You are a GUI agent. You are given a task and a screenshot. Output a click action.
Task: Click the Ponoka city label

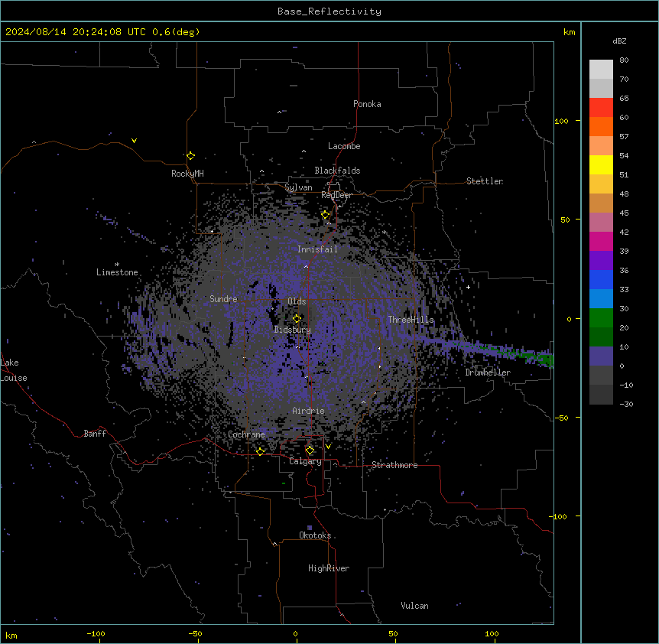[367, 104]
